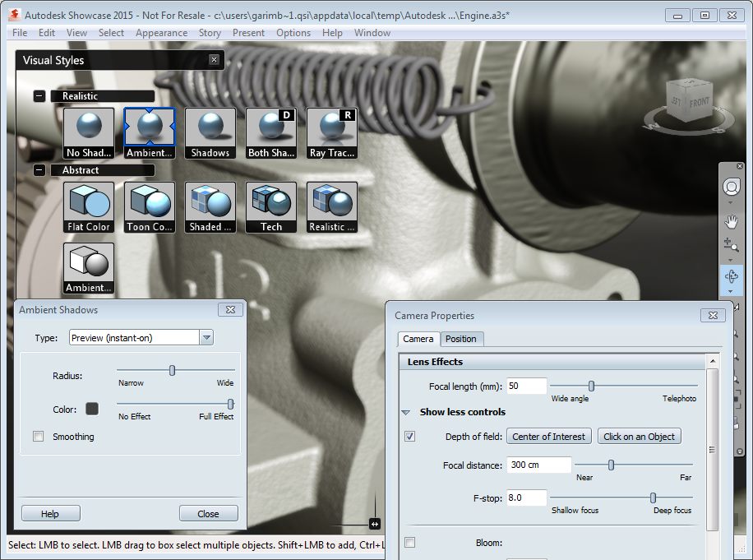Viewport: 753px width, 560px height.
Task: Click Camera Properties scrollbar up arrow
Action: pyautogui.click(x=713, y=361)
